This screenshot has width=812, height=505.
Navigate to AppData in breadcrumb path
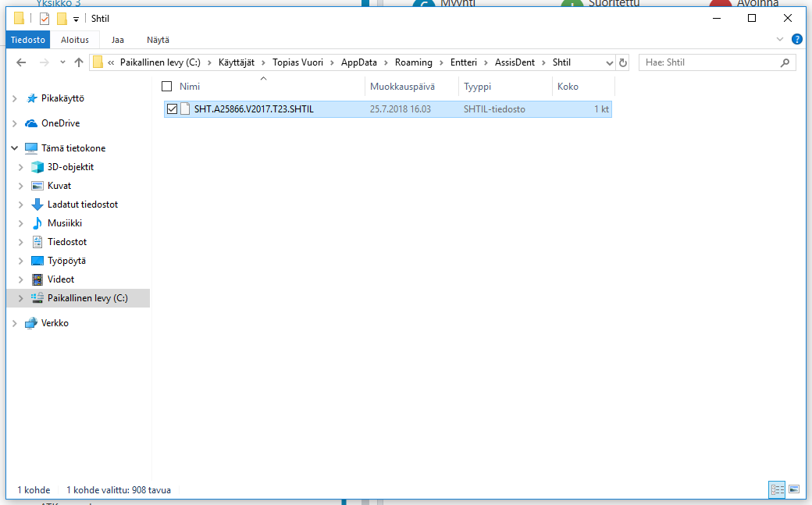359,62
